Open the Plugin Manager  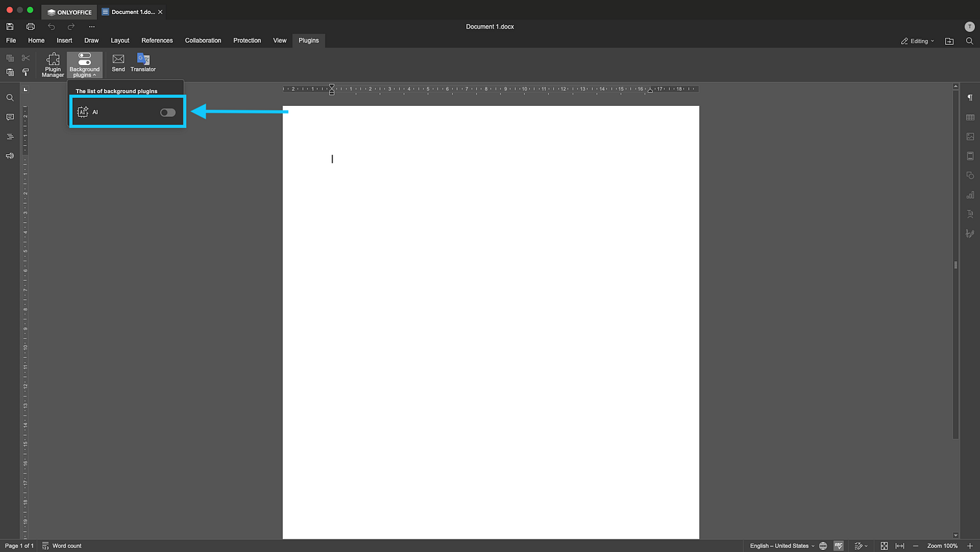coord(52,65)
